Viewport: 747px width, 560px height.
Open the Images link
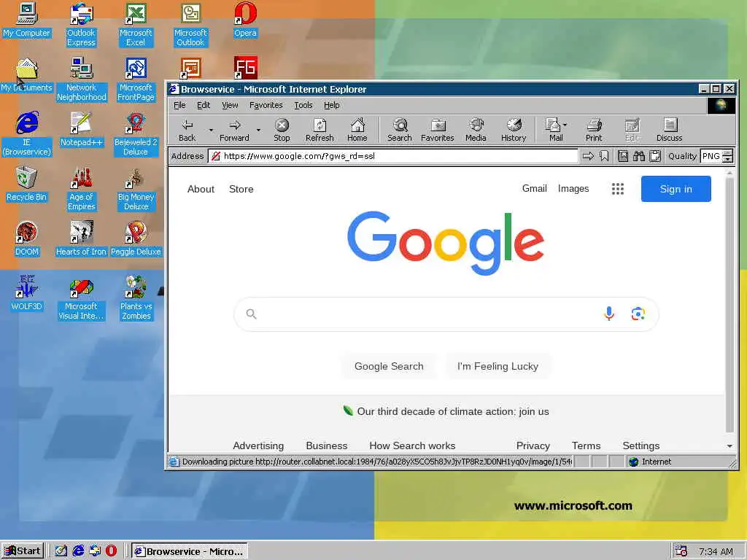[573, 189]
